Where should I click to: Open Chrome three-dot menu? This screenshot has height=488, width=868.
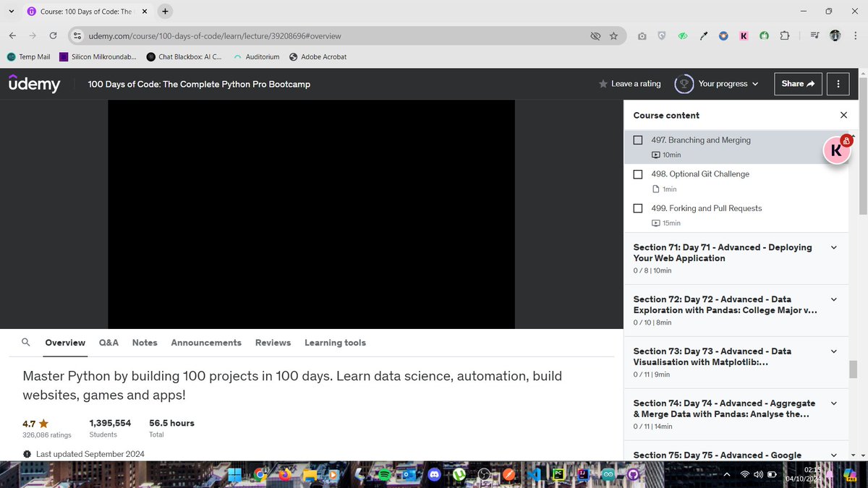[x=854, y=35]
